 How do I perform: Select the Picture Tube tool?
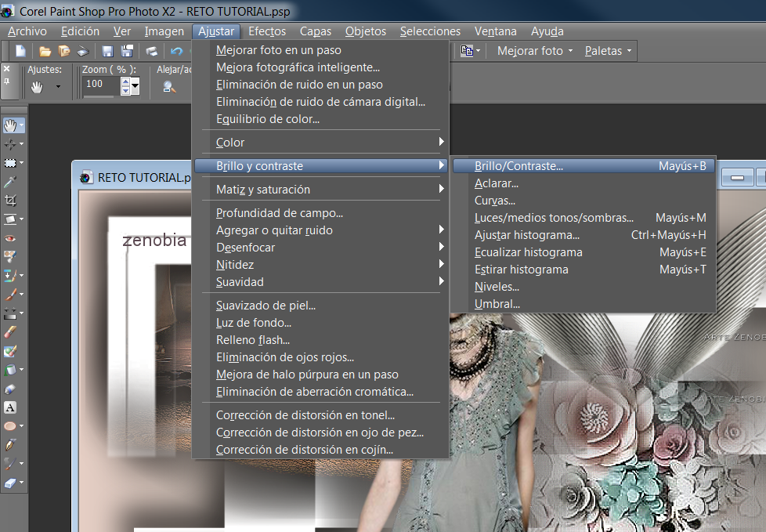[9, 389]
